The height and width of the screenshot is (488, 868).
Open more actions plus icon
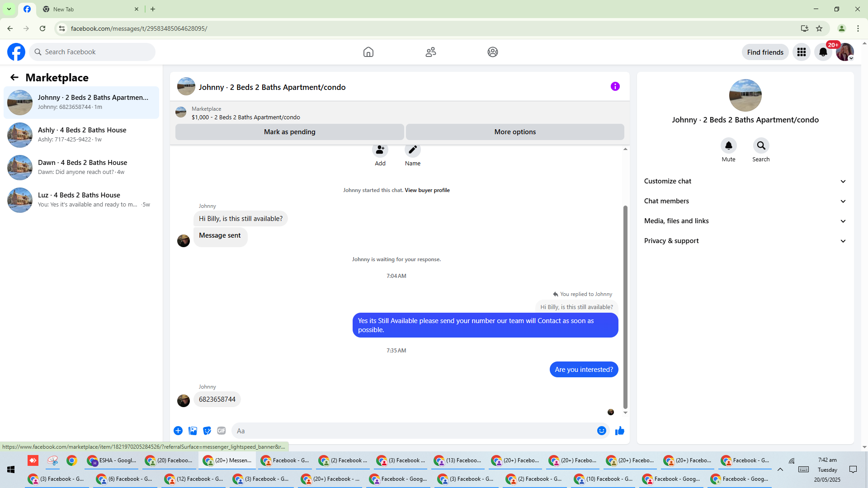click(x=178, y=431)
